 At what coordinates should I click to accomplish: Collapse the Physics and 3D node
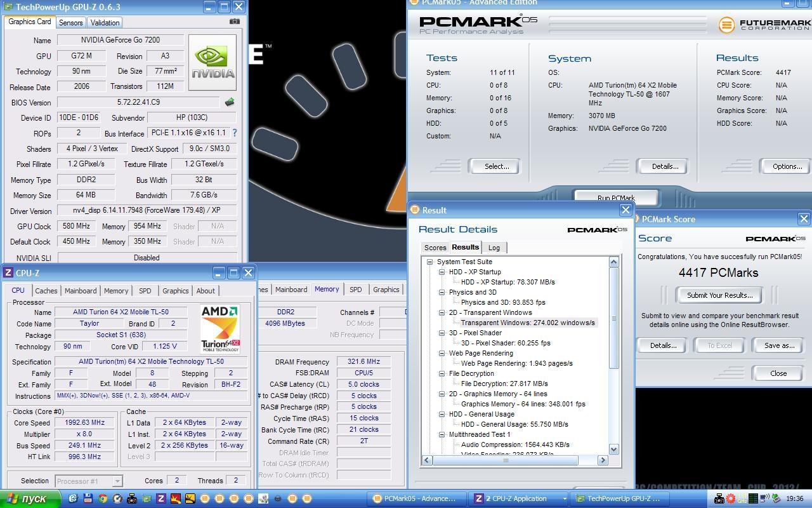pos(442,292)
